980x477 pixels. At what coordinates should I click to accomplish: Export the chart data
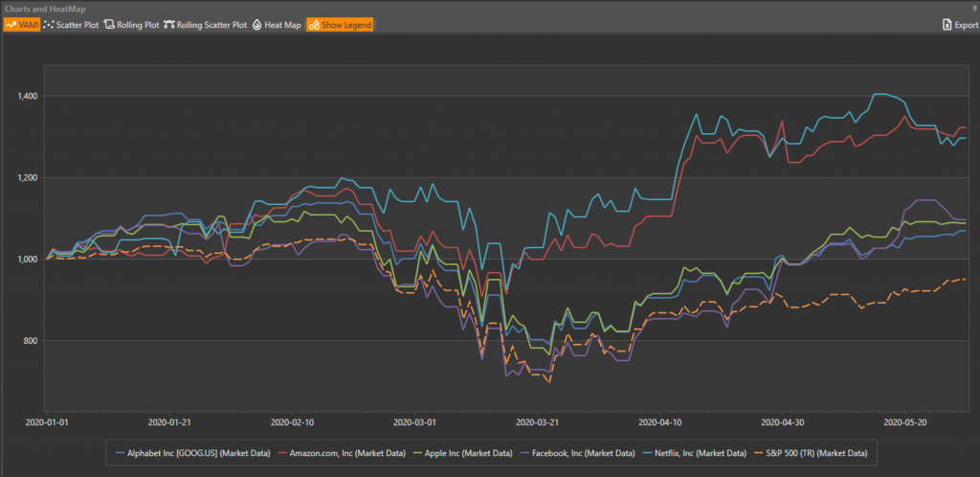(x=959, y=25)
